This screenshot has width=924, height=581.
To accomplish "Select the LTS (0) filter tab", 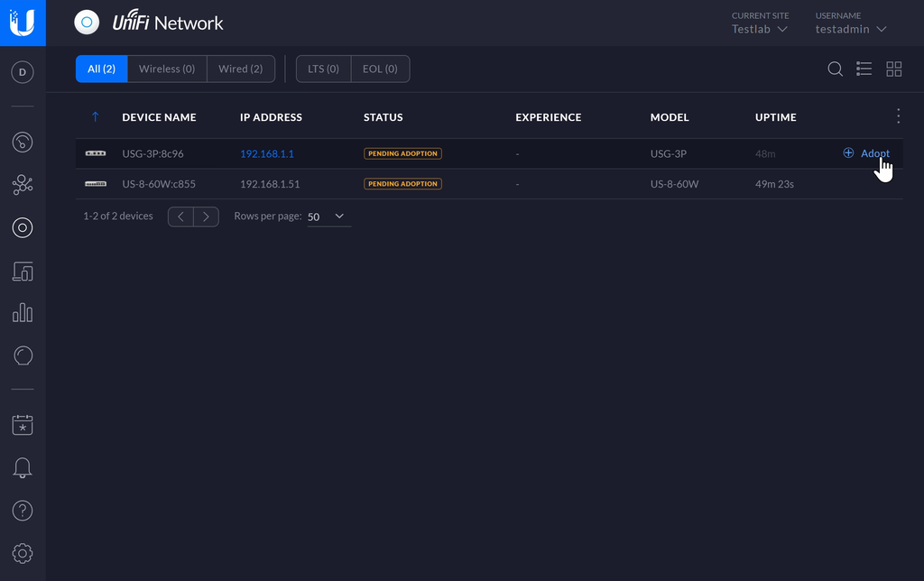I will coord(324,69).
